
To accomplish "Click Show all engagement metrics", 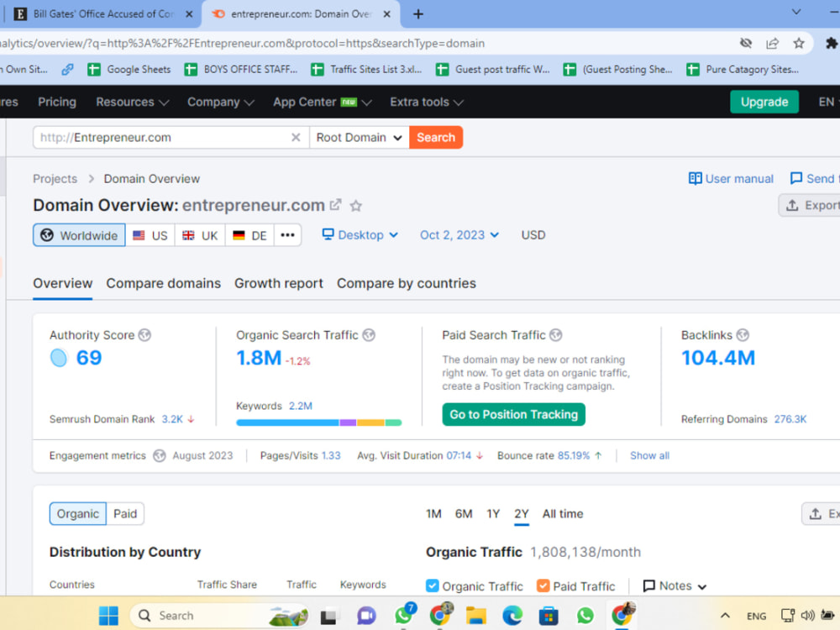I will coord(649,455).
